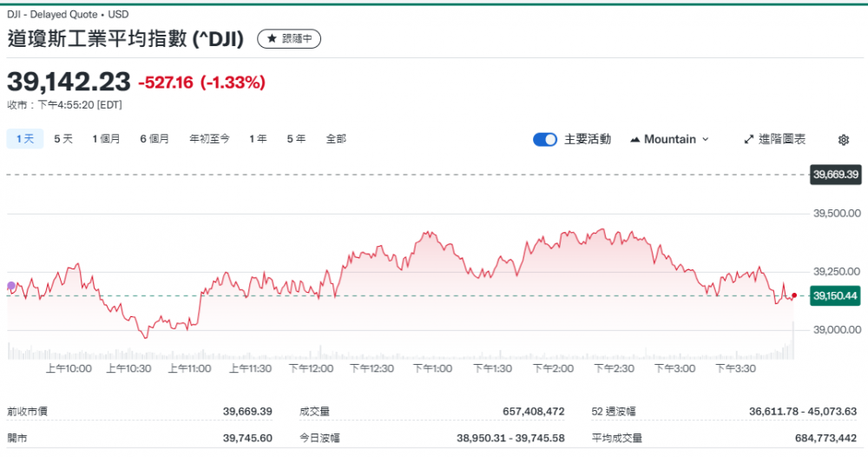Show 全部 full history range
The width and height of the screenshot is (868, 457).
click(x=336, y=139)
